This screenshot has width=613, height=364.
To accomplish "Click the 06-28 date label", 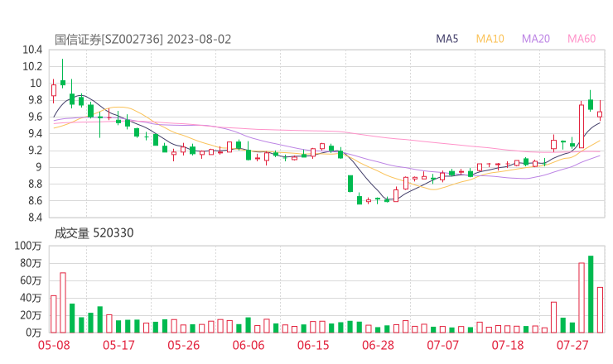I will point(378,345).
